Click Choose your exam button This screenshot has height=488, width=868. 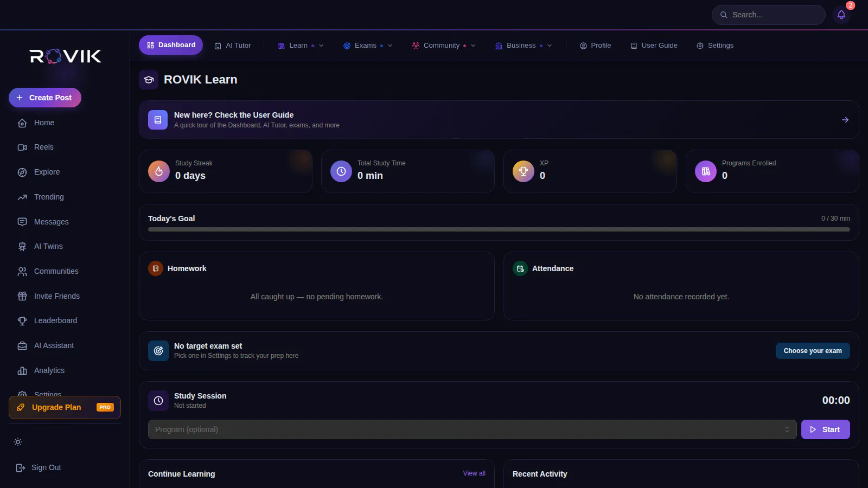click(813, 351)
